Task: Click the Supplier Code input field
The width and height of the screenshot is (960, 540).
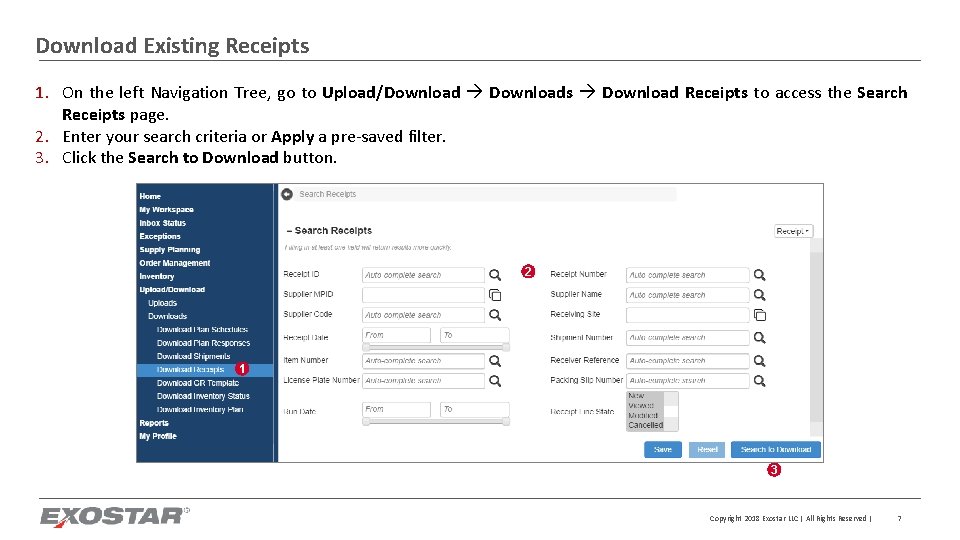Action: coord(423,315)
